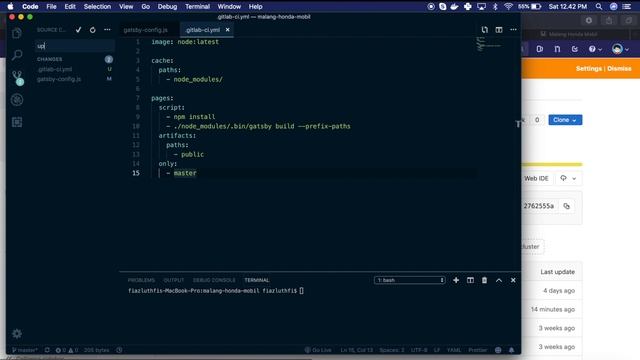The height and width of the screenshot is (360, 640).
Task: Open the Go menu in menu bar
Action: [x=145, y=7]
